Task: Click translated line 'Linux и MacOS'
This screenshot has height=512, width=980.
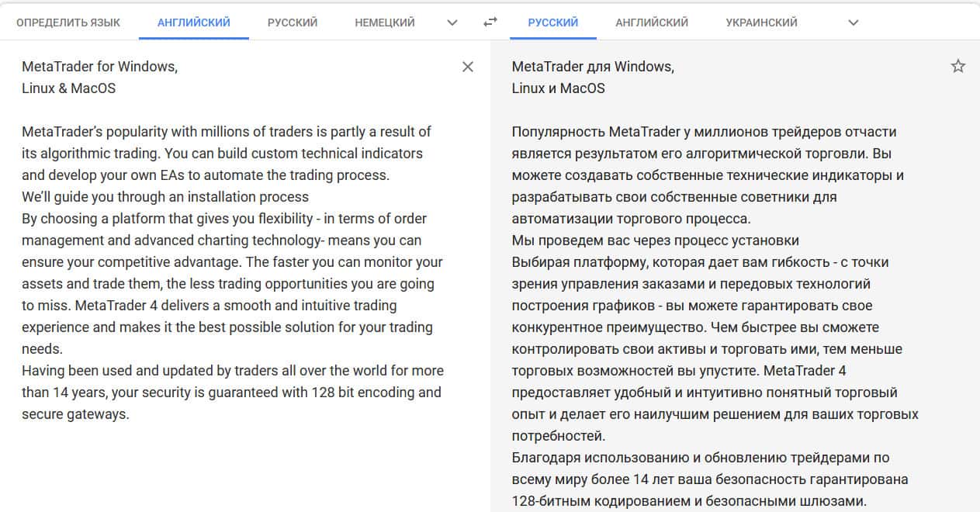Action: (x=558, y=88)
